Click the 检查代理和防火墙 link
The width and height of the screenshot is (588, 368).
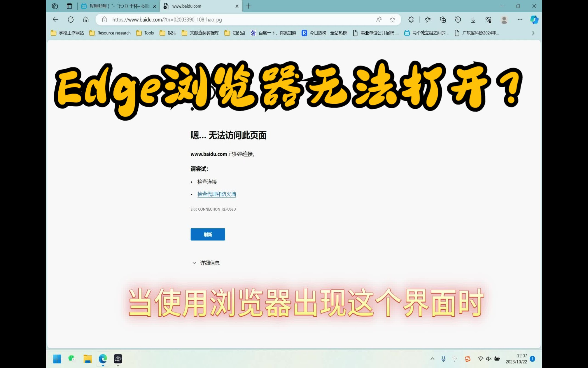click(217, 194)
